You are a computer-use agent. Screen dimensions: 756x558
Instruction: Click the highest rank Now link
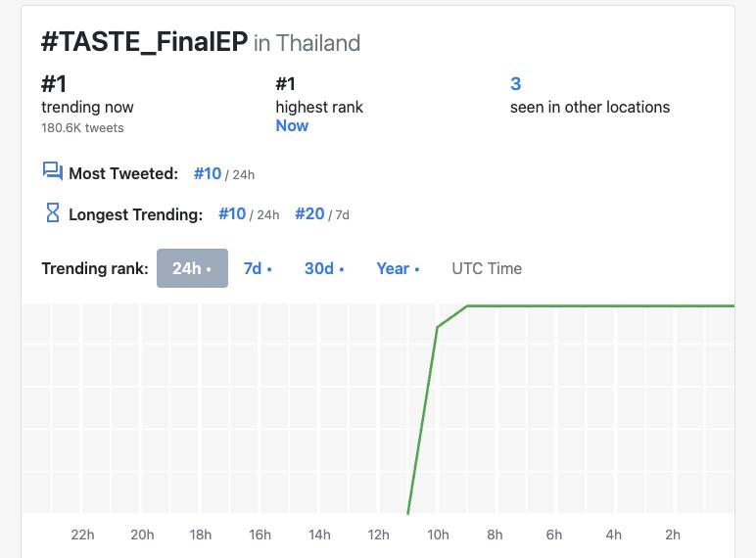click(x=292, y=126)
